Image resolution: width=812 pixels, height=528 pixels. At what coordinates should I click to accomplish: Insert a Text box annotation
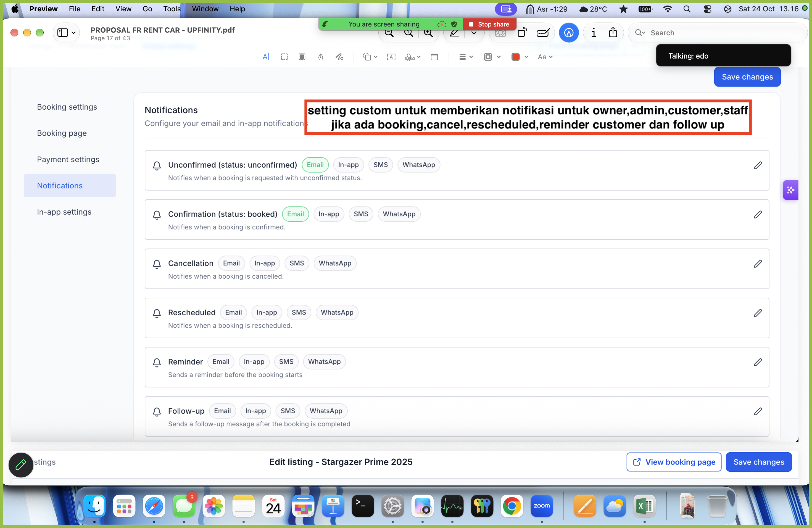click(391, 57)
